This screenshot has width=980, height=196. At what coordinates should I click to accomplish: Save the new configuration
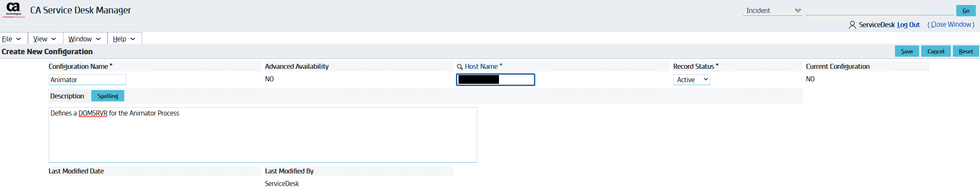tap(907, 51)
